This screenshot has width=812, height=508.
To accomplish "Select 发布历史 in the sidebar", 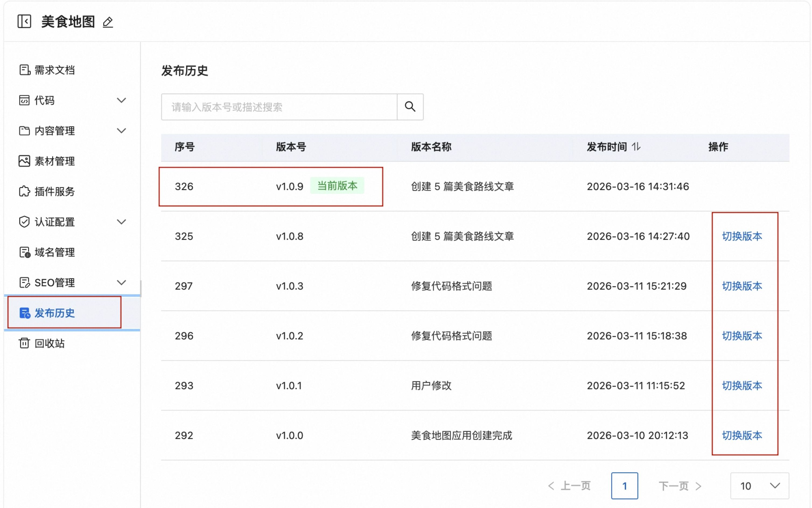I will (72, 313).
